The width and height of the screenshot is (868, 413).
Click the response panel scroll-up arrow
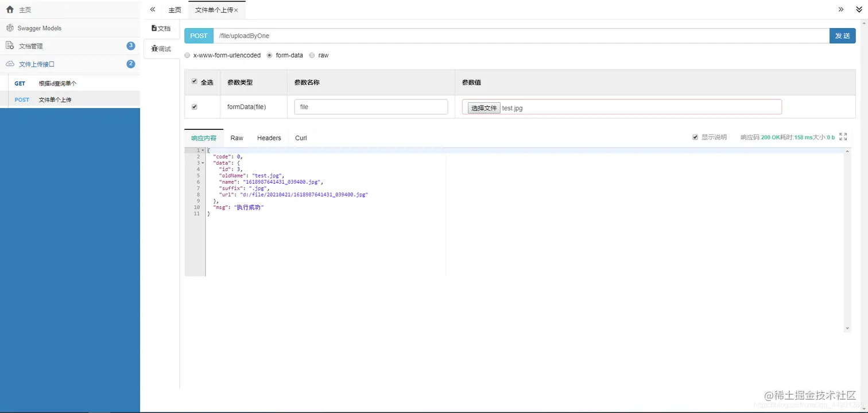[x=847, y=151]
